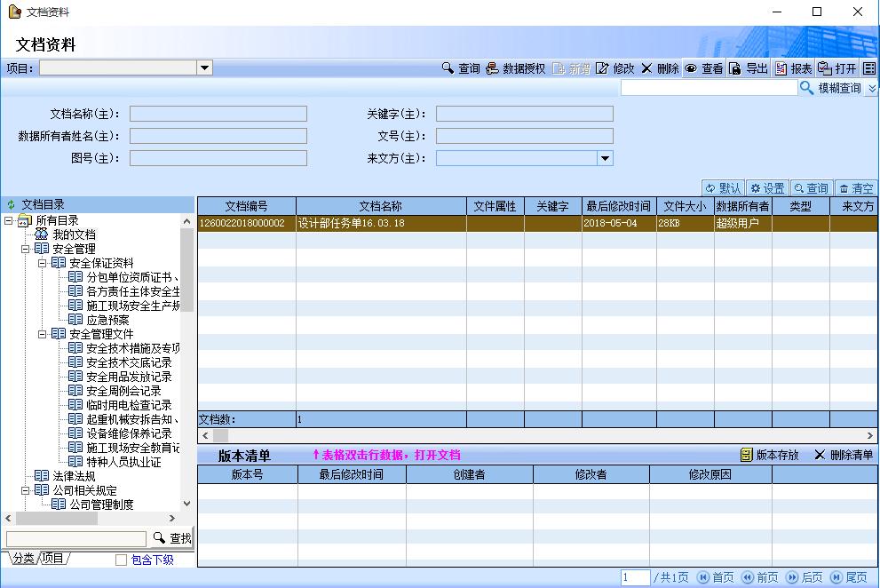Viewport: 880px width, 588px height.
Task: Click the 版本存放 version save icon
Action: 747,455
